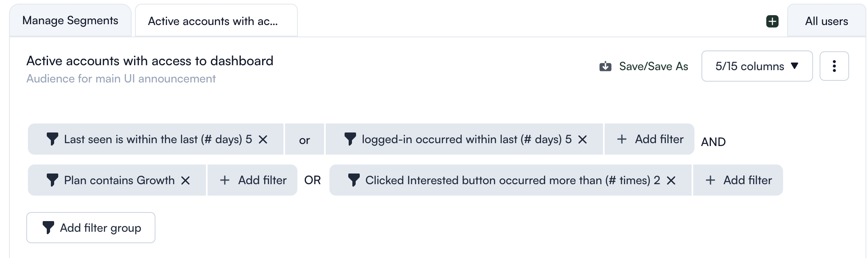Remove the Plan contains Growth filter

(x=185, y=180)
